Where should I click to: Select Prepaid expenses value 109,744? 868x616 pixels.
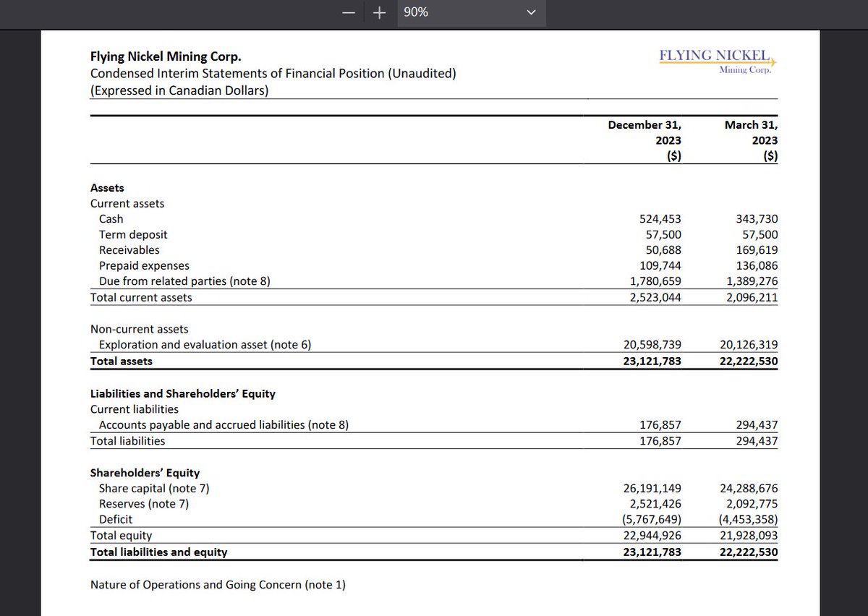(x=660, y=266)
